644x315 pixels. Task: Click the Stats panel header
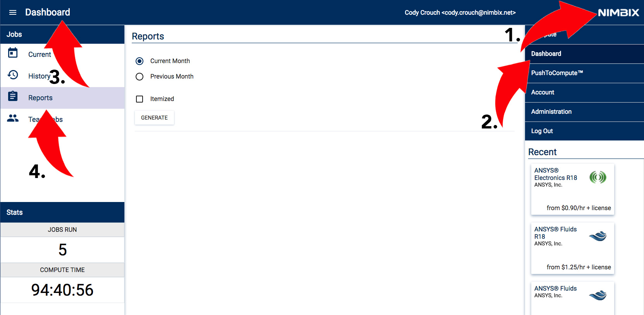(62, 212)
